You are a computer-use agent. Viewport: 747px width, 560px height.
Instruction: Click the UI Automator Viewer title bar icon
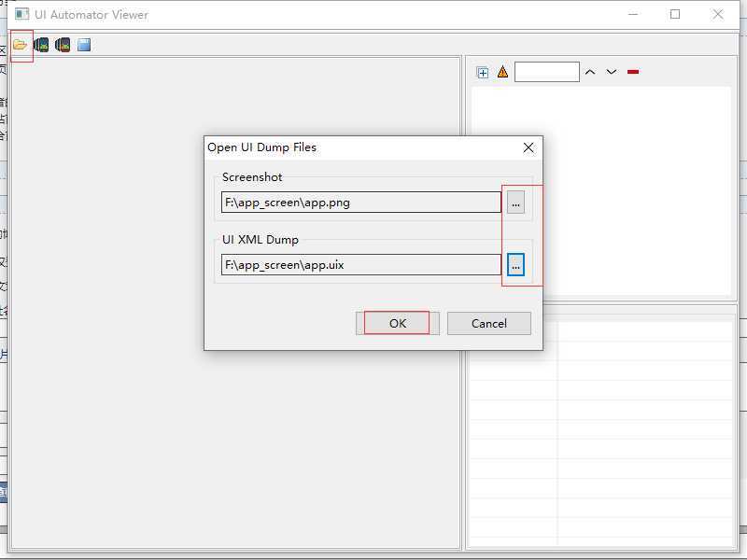click(x=21, y=14)
